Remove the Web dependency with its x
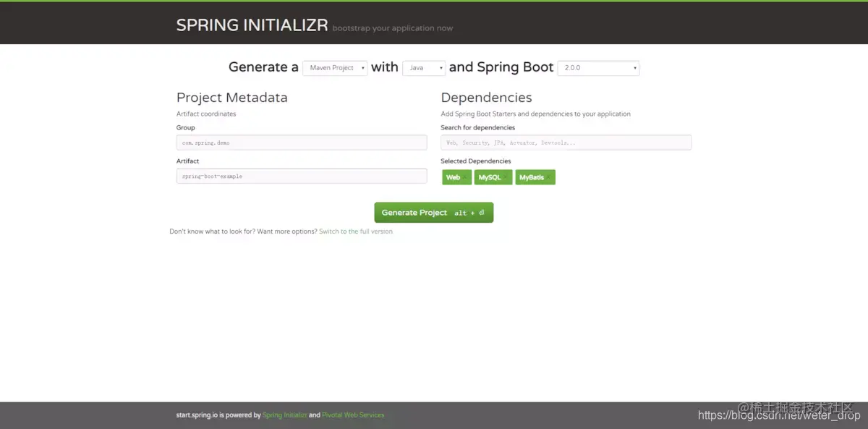 465,177
